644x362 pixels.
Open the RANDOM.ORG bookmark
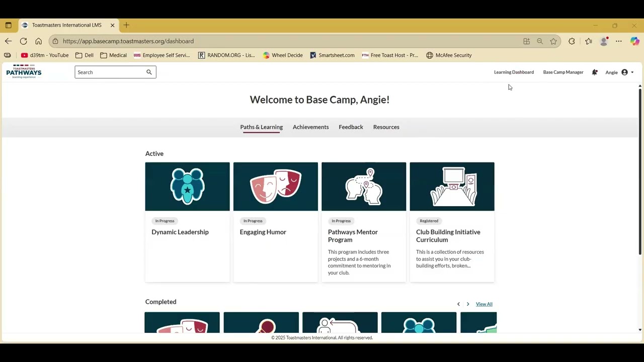point(226,55)
